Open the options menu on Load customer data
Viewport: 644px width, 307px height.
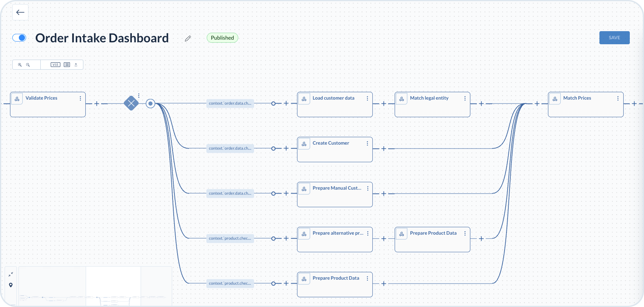(x=367, y=98)
